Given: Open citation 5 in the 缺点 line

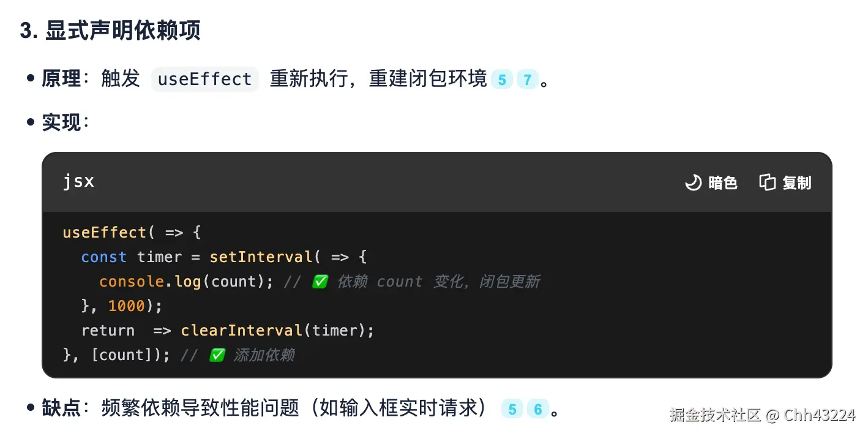Looking at the screenshot, I should (512, 409).
